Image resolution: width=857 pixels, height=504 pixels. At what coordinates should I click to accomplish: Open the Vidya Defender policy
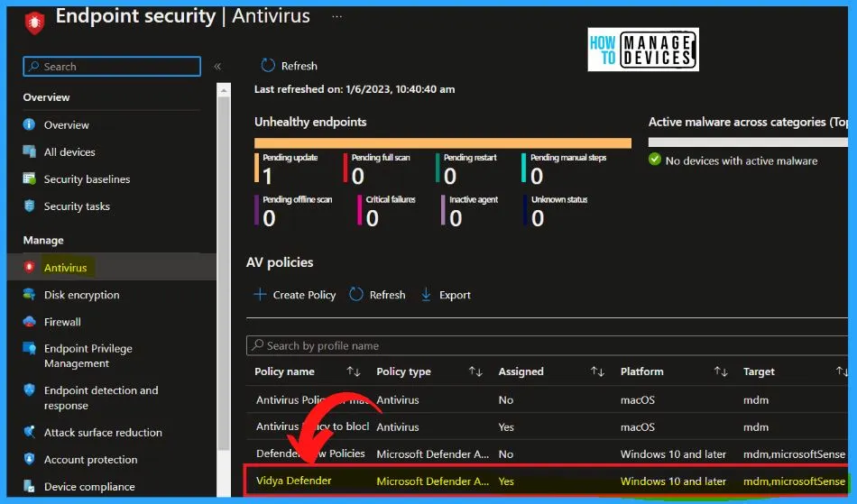click(x=293, y=481)
